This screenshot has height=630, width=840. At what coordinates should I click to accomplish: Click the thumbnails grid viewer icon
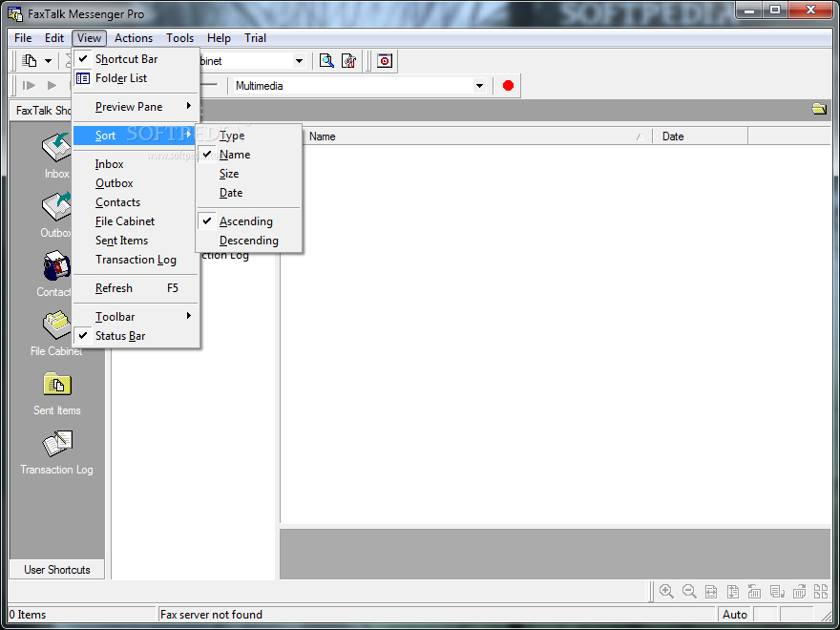[x=821, y=592]
